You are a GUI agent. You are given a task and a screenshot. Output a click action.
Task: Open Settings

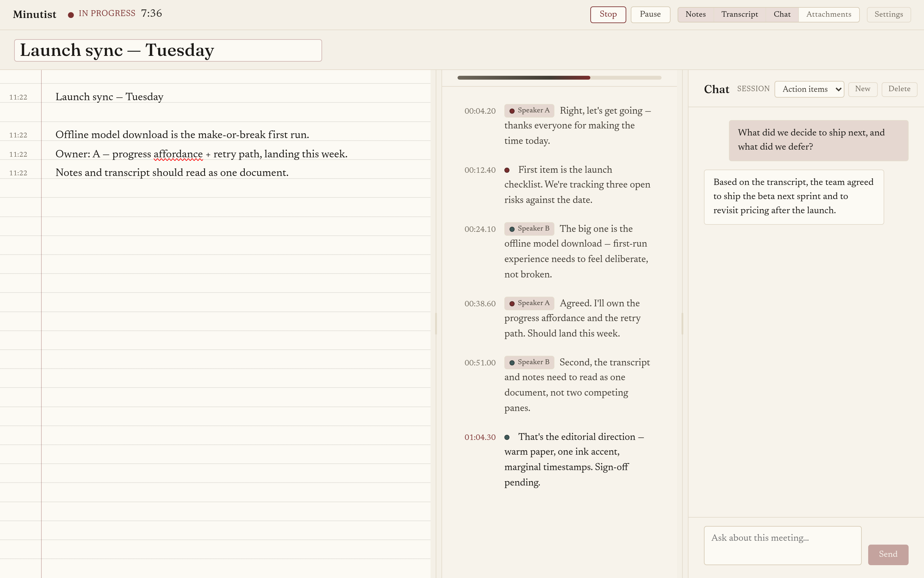tap(888, 14)
